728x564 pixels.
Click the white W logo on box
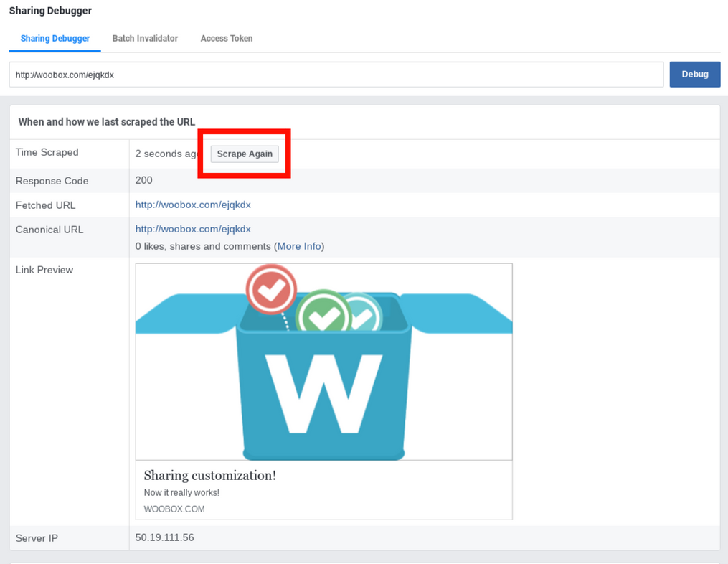(x=323, y=392)
